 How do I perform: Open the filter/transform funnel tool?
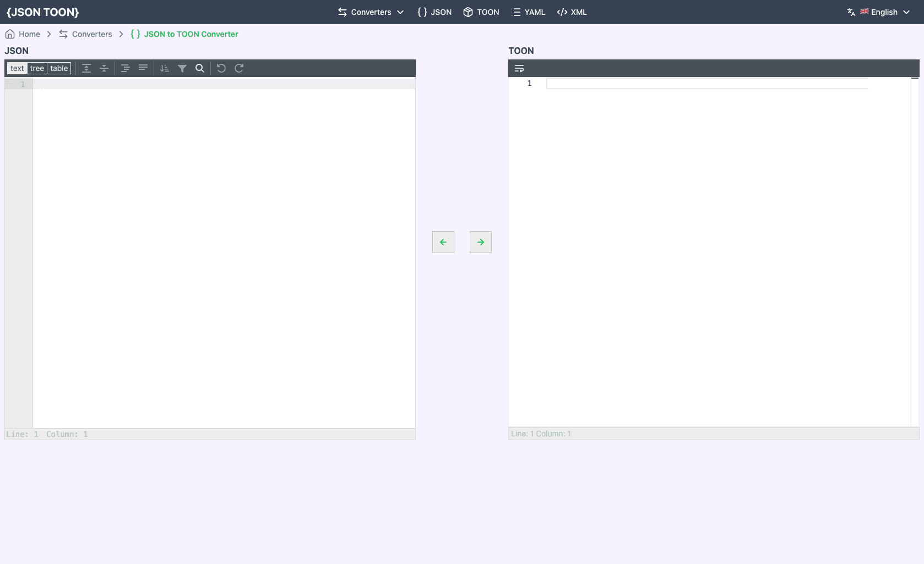[x=182, y=68]
